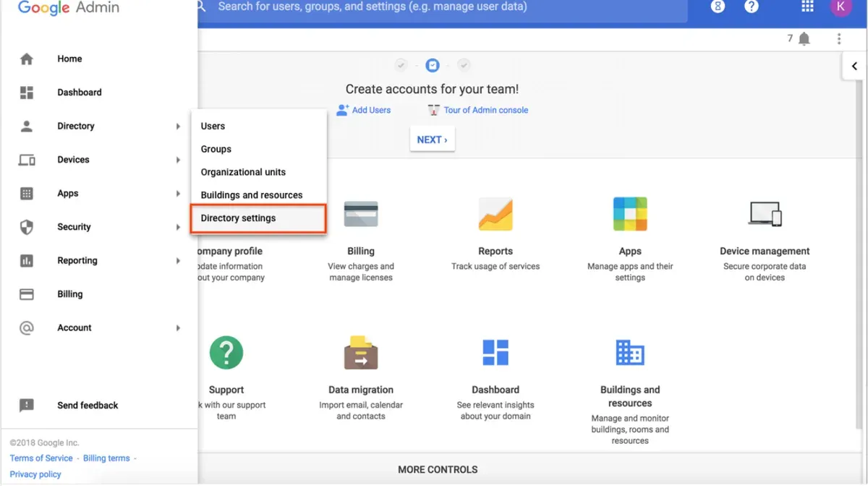Viewport: 868px width, 488px height.
Task: Open the Reports chart tile icon
Action: (x=495, y=214)
